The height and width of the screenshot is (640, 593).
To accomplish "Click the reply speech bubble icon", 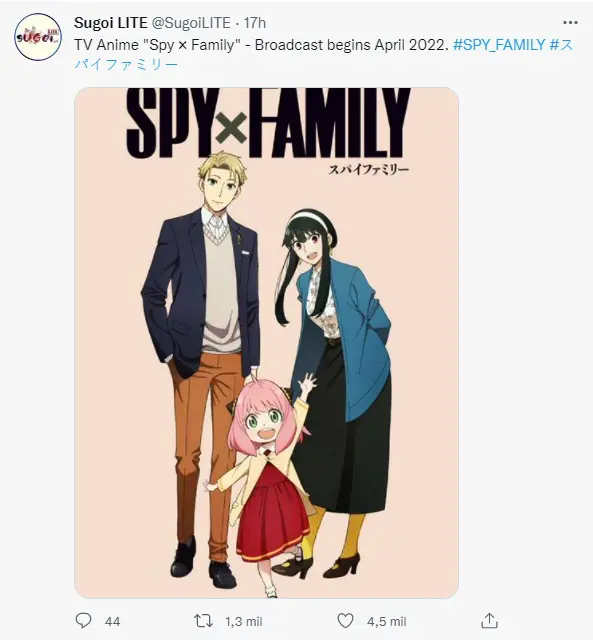I will coord(83,621).
